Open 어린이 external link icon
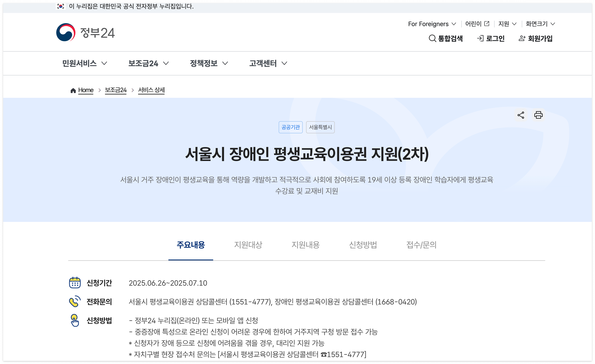The width and height of the screenshot is (595, 364). (487, 24)
